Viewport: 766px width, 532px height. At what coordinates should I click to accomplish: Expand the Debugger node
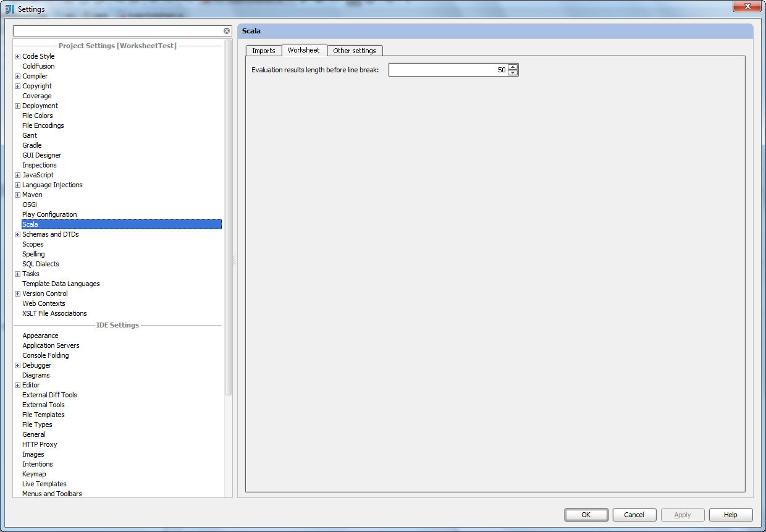[x=18, y=365]
